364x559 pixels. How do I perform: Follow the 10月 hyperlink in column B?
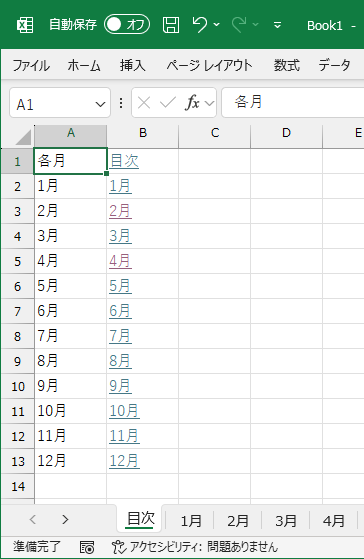click(x=124, y=411)
